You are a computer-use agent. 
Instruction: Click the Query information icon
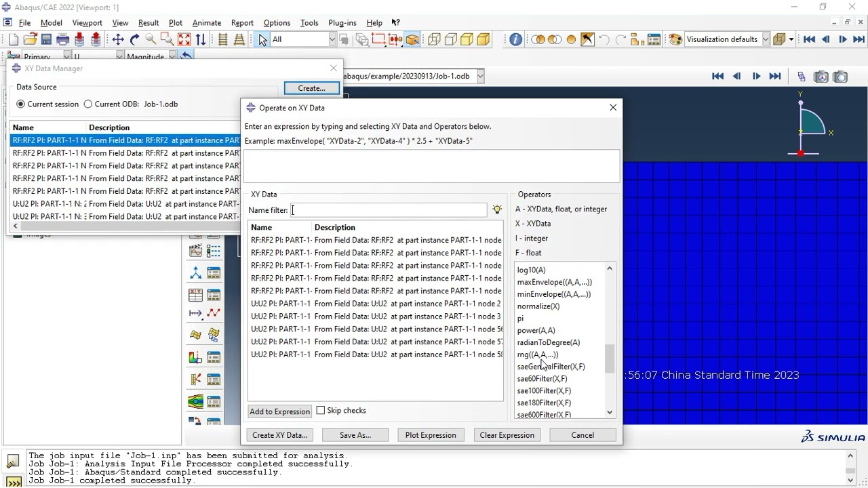click(x=515, y=39)
